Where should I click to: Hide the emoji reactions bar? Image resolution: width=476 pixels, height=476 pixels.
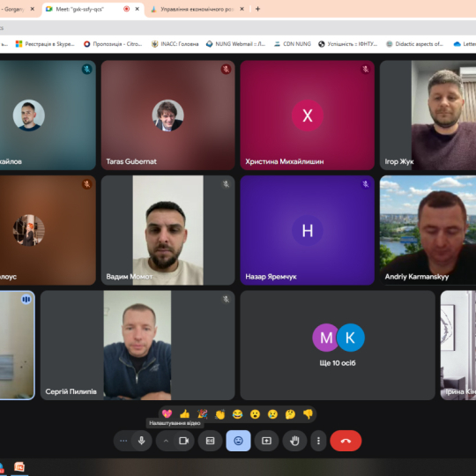click(238, 441)
